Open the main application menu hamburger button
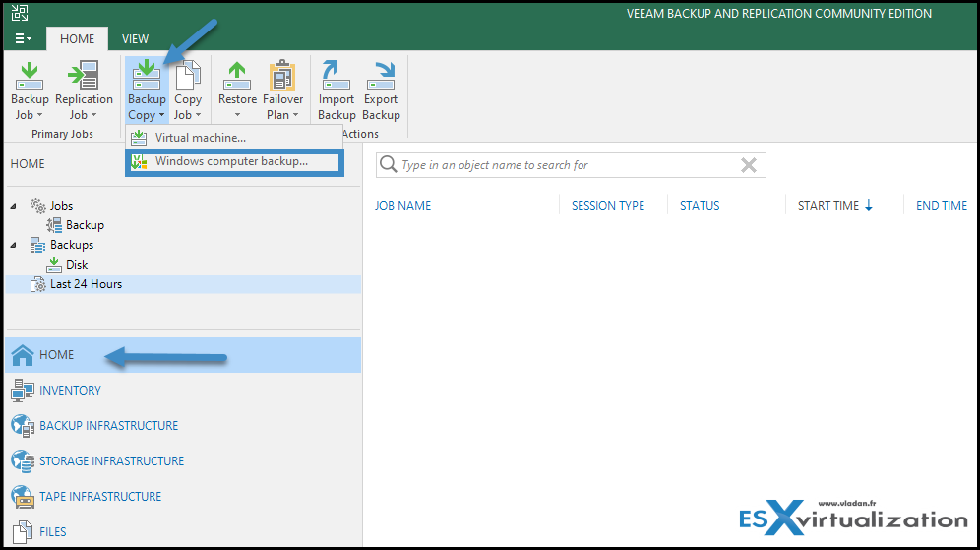The image size is (980, 550). tap(24, 38)
